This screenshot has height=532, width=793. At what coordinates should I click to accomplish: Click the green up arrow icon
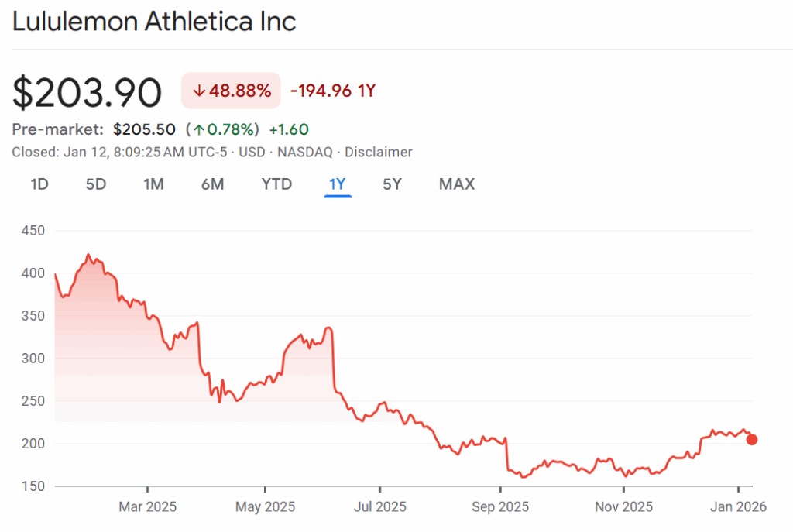click(199, 129)
